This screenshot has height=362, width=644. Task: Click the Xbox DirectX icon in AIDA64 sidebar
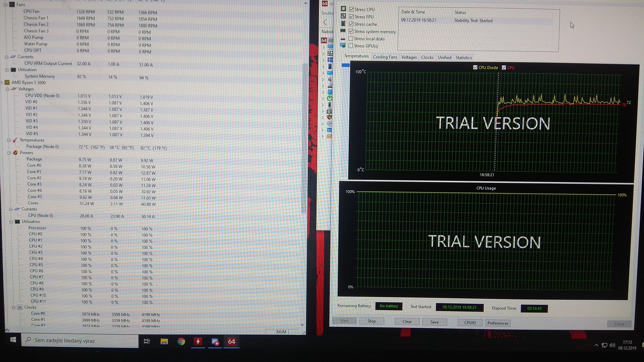[330, 98]
